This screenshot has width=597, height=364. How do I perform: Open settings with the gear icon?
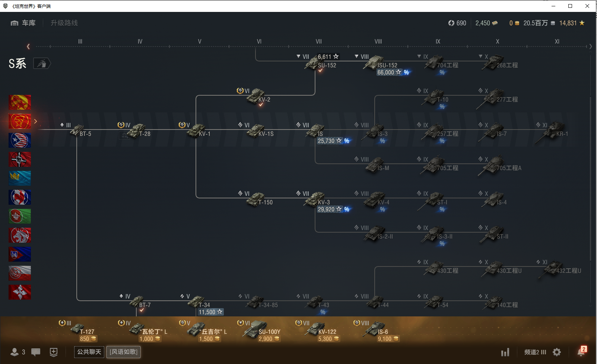click(x=557, y=352)
